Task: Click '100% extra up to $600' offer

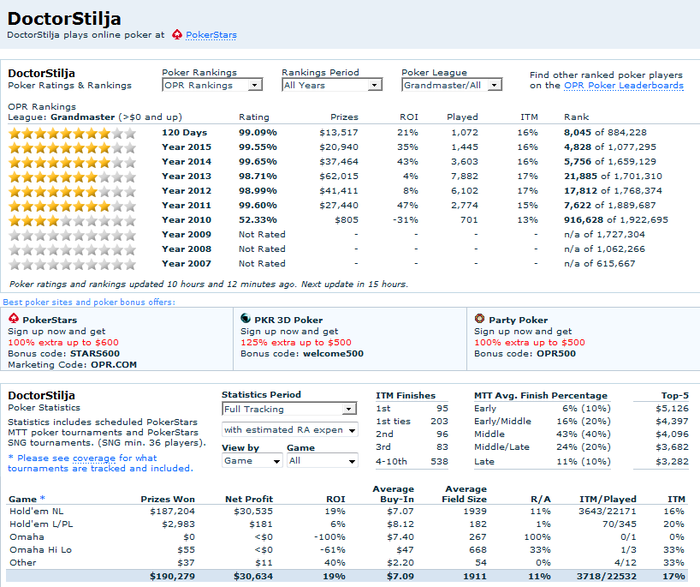Action: click(x=63, y=342)
